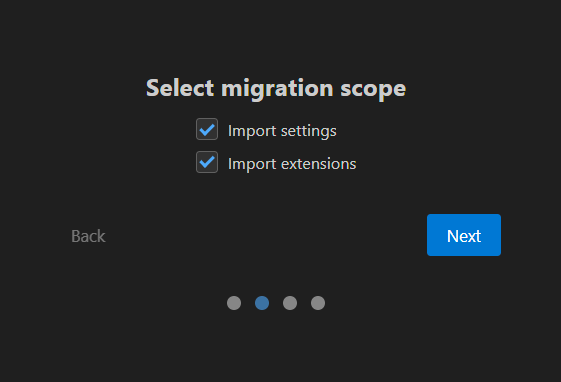Viewport: 561px width, 382px height.
Task: Continue with the blue Next button
Action: click(464, 235)
